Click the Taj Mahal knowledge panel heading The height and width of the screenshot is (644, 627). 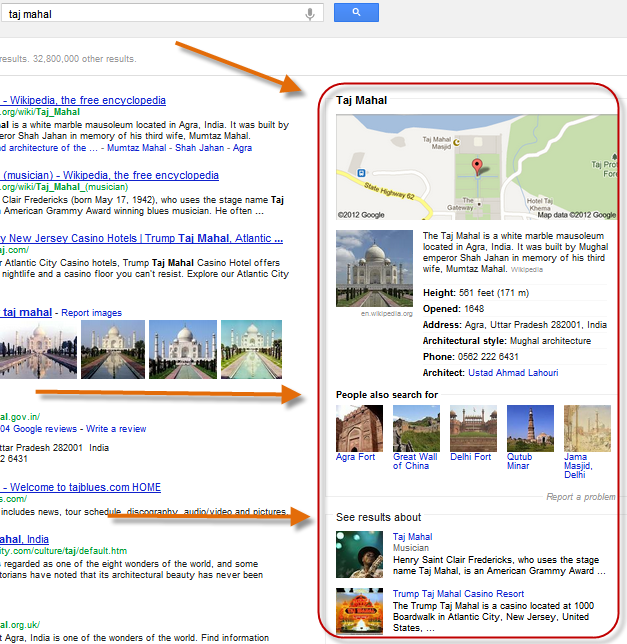[x=361, y=100]
